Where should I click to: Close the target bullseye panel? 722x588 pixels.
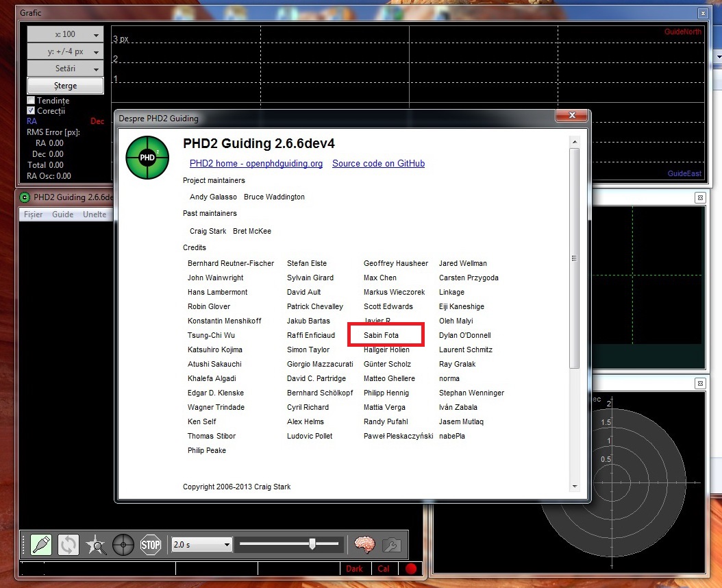tap(700, 383)
